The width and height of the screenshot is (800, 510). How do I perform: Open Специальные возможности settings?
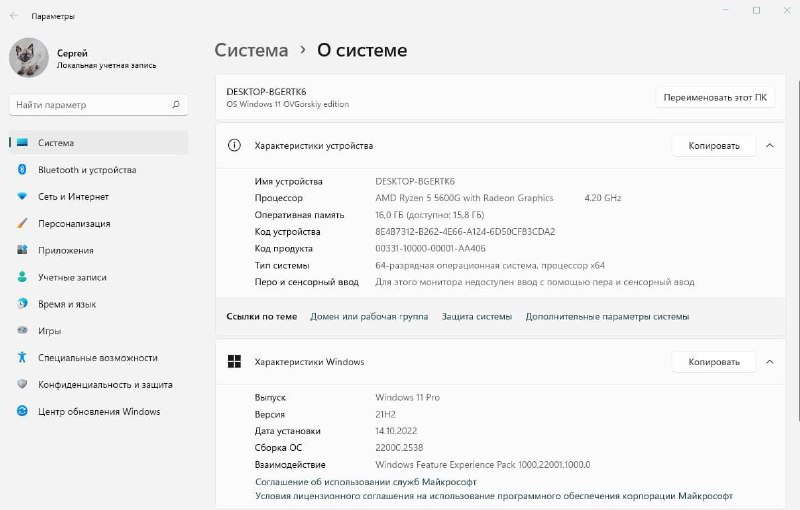[x=98, y=358]
